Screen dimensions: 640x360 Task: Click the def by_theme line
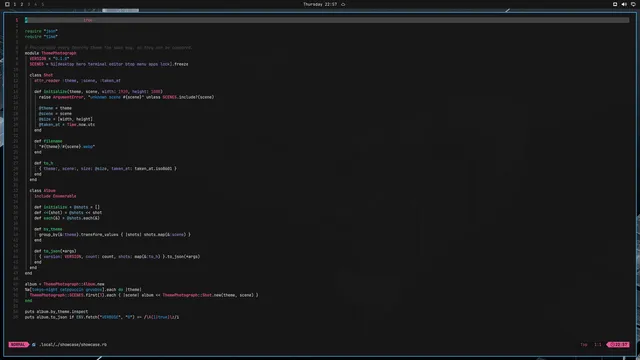coord(48,229)
